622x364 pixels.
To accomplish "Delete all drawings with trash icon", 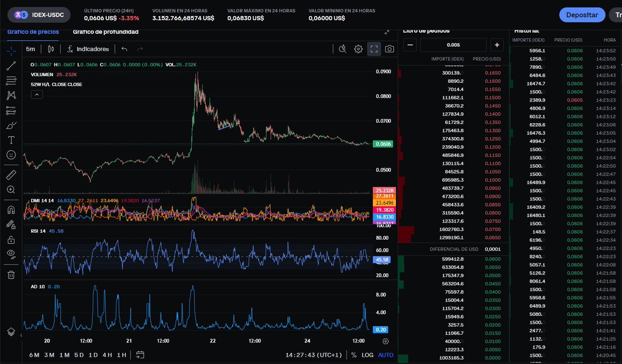I will (11, 274).
